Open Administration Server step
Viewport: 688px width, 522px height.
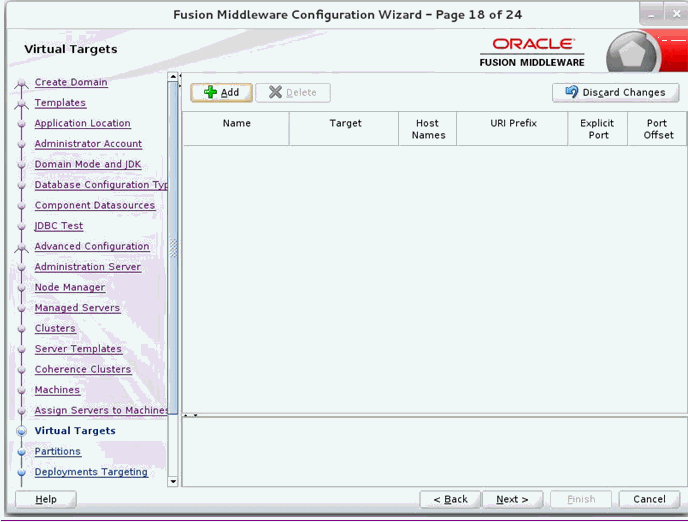[x=88, y=267]
